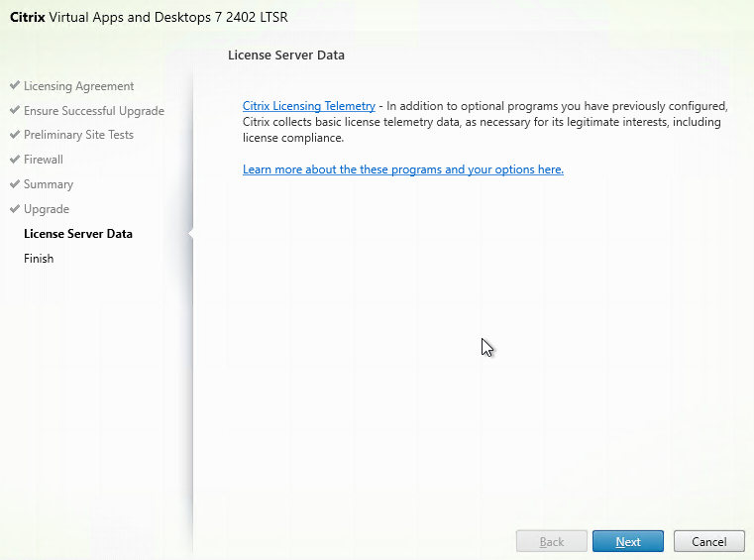Click the disabled Back button
Viewport: 754px width, 560px height.
pos(552,541)
